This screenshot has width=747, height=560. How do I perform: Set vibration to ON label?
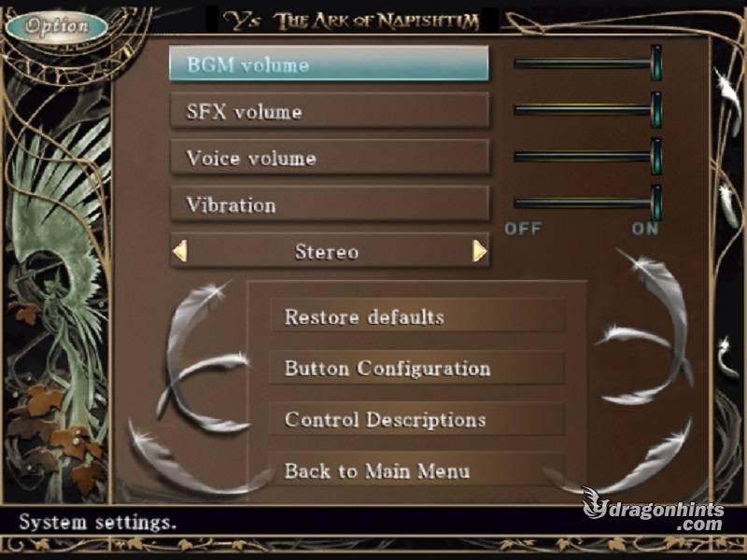(x=645, y=229)
